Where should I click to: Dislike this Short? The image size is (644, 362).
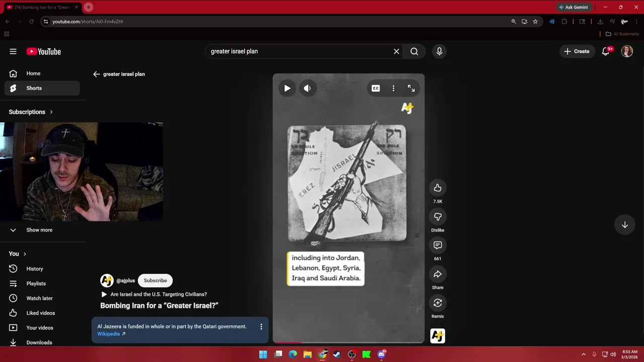pyautogui.click(x=438, y=217)
